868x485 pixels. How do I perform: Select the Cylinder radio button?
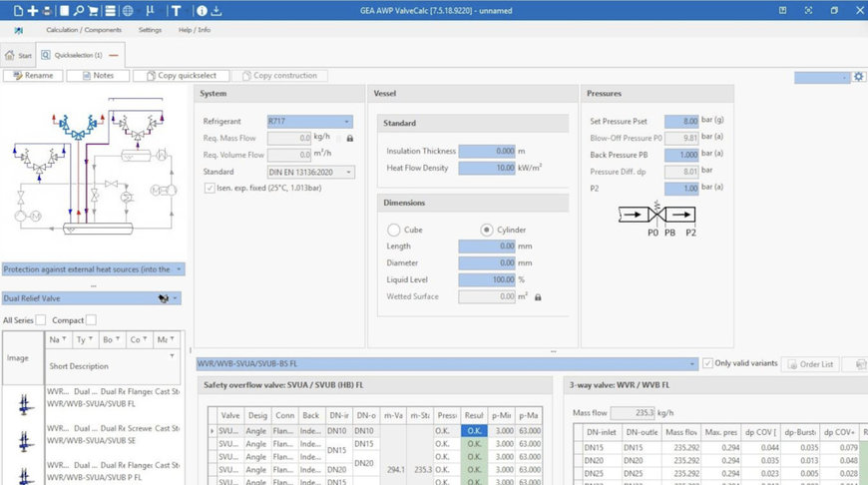pos(487,230)
